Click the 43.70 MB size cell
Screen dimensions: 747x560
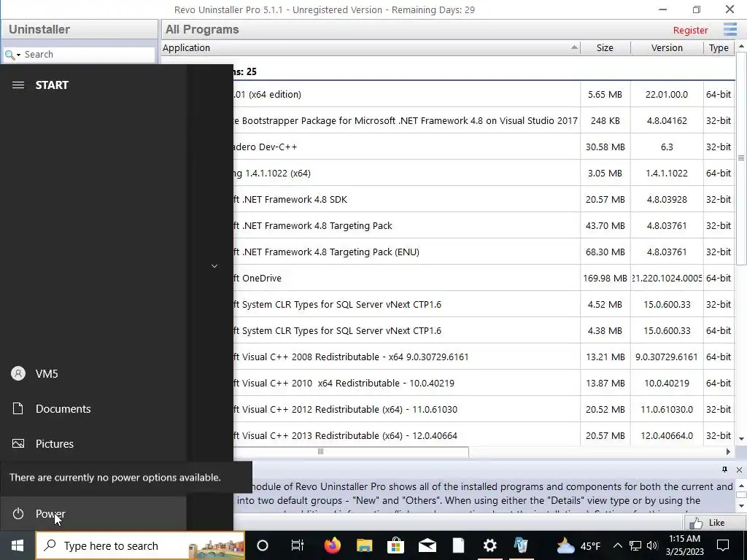[605, 225]
